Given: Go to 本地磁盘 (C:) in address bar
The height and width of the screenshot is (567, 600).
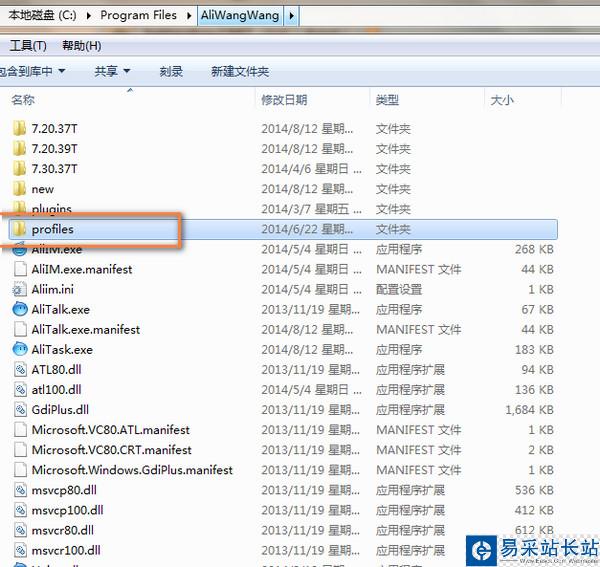Looking at the screenshot, I should (42, 15).
